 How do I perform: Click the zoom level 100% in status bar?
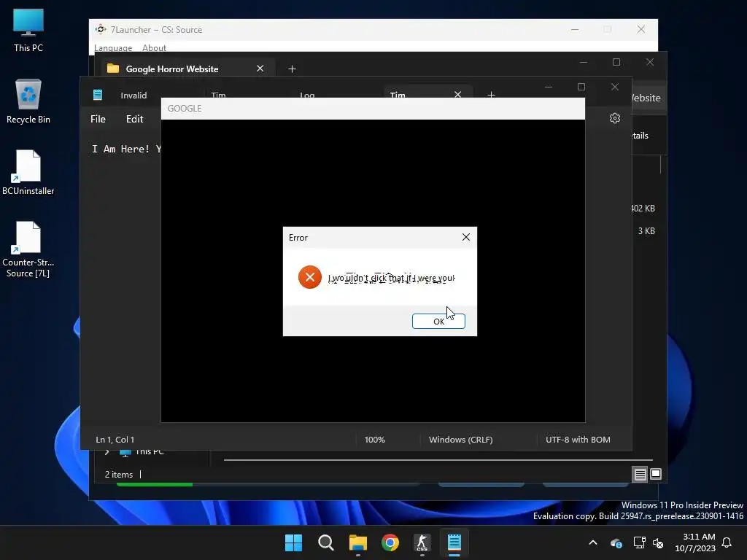[x=374, y=440]
